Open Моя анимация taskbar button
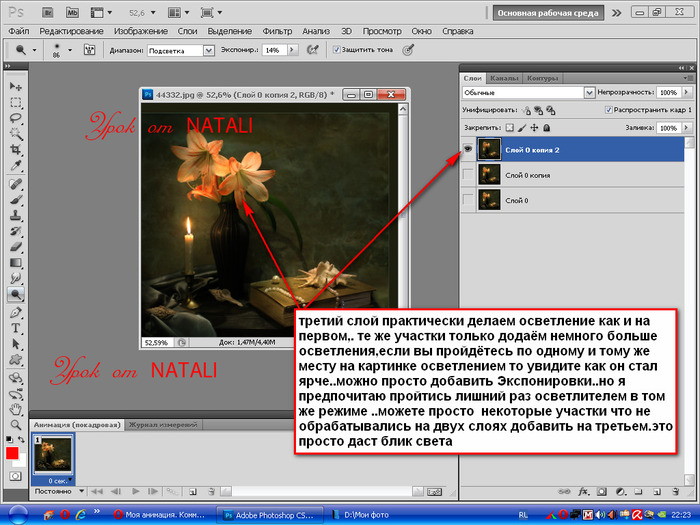This screenshot has height=525, width=700. point(159,515)
